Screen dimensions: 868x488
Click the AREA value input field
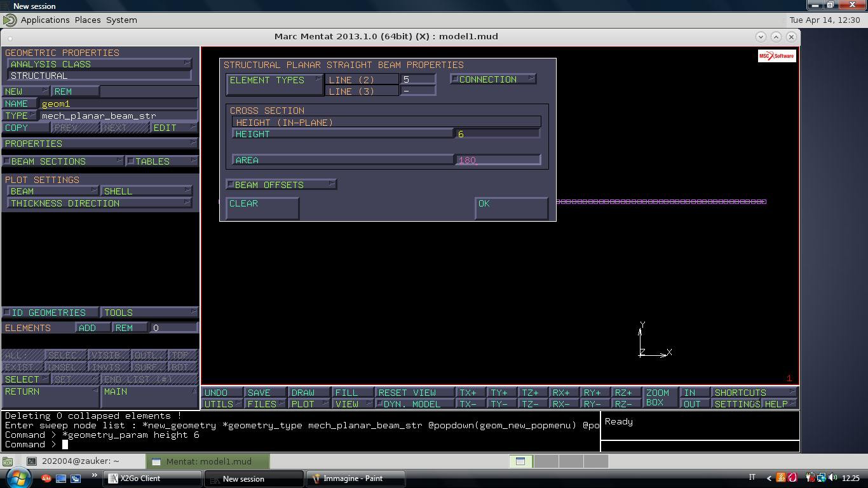(498, 160)
